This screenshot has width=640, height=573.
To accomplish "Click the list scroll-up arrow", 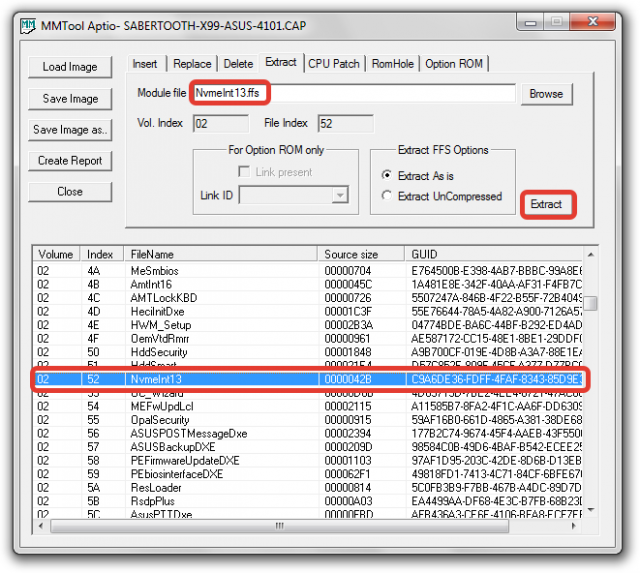I will 590,255.
